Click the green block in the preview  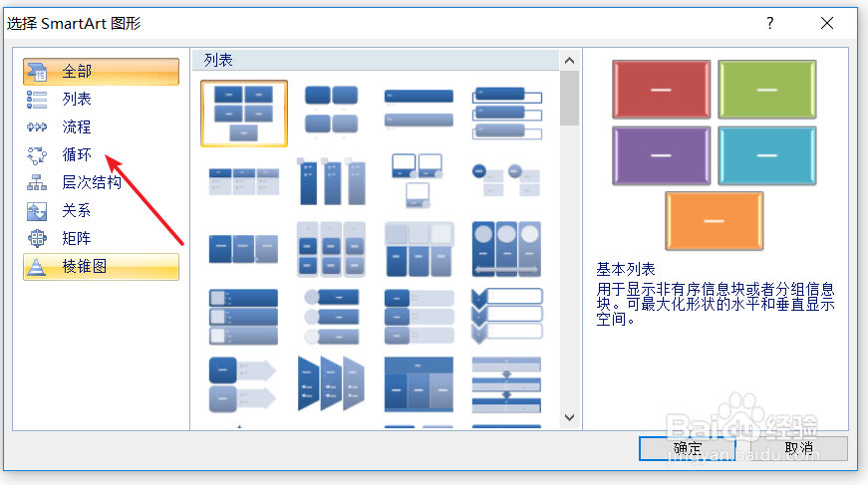coord(767,90)
